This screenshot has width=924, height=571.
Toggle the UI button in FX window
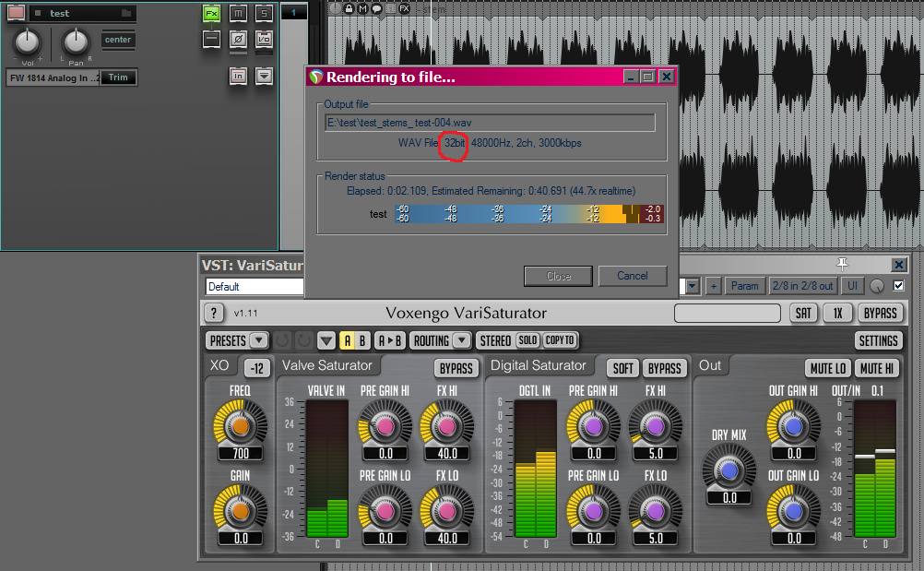click(x=852, y=286)
